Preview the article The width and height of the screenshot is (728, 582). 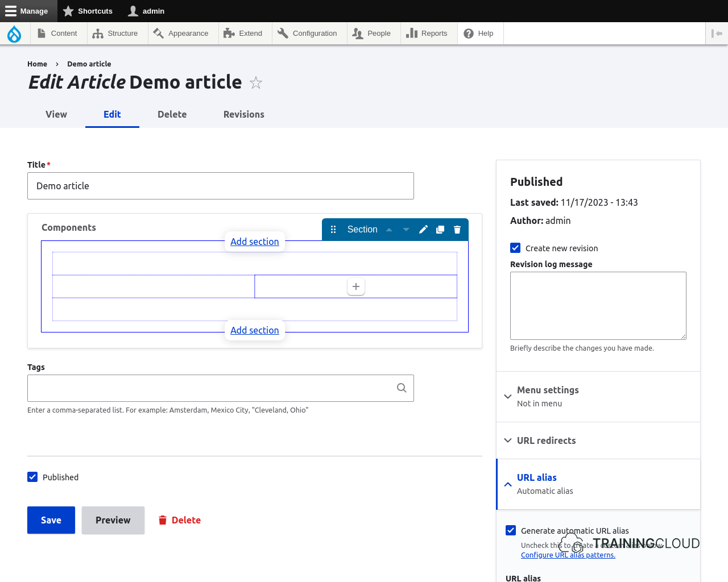(x=113, y=520)
